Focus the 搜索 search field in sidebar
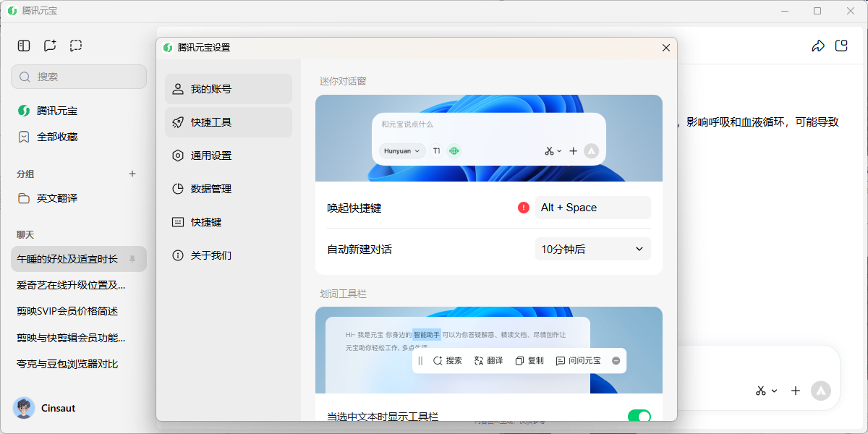Image resolution: width=868 pixels, height=434 pixels. pyautogui.click(x=79, y=77)
